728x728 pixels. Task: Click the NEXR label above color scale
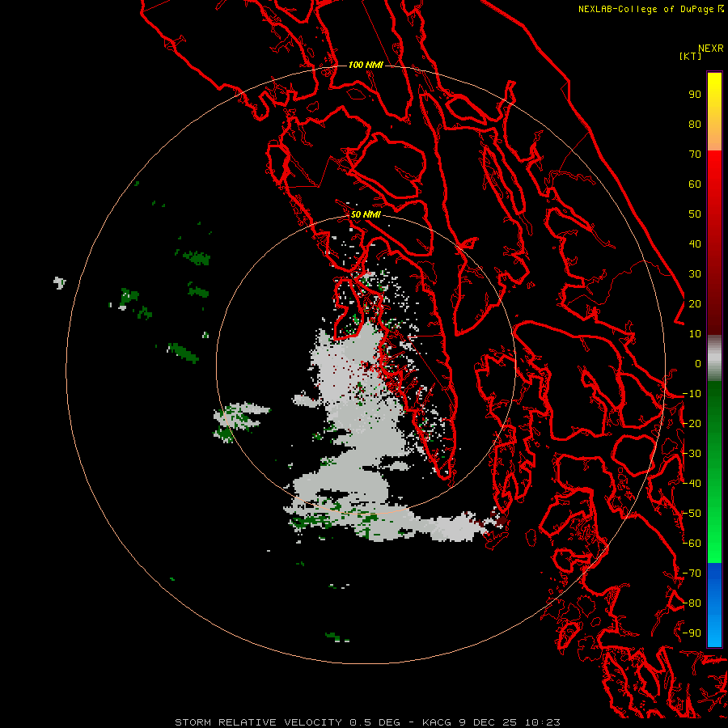(711, 49)
